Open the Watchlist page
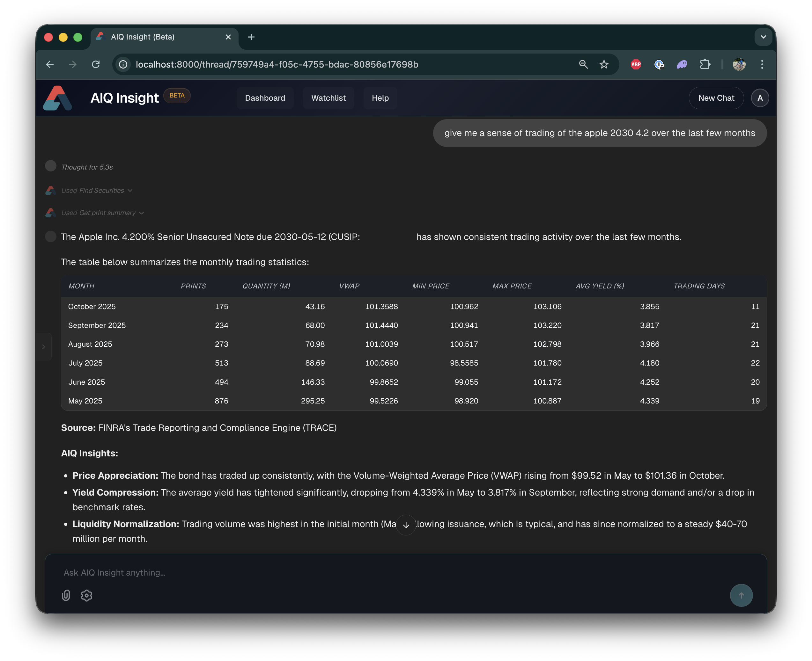 tap(328, 98)
